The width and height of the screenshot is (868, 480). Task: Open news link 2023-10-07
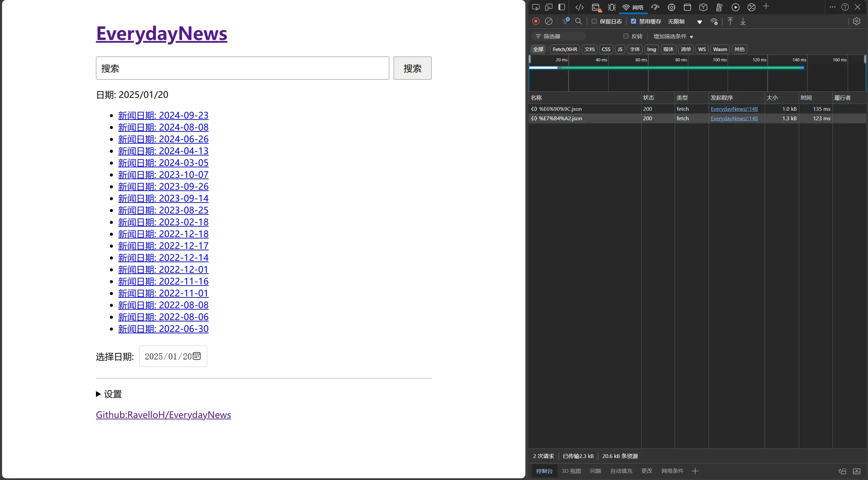coord(163,175)
